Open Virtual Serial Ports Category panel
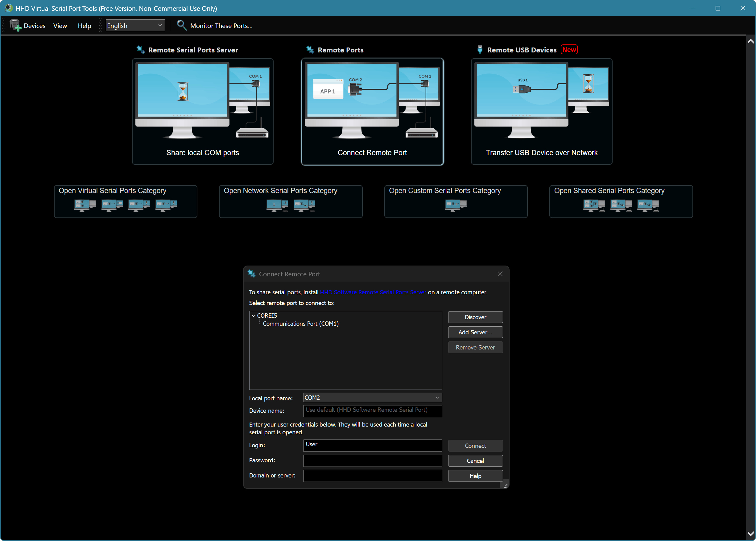Image resolution: width=756 pixels, height=541 pixels. 126,201
